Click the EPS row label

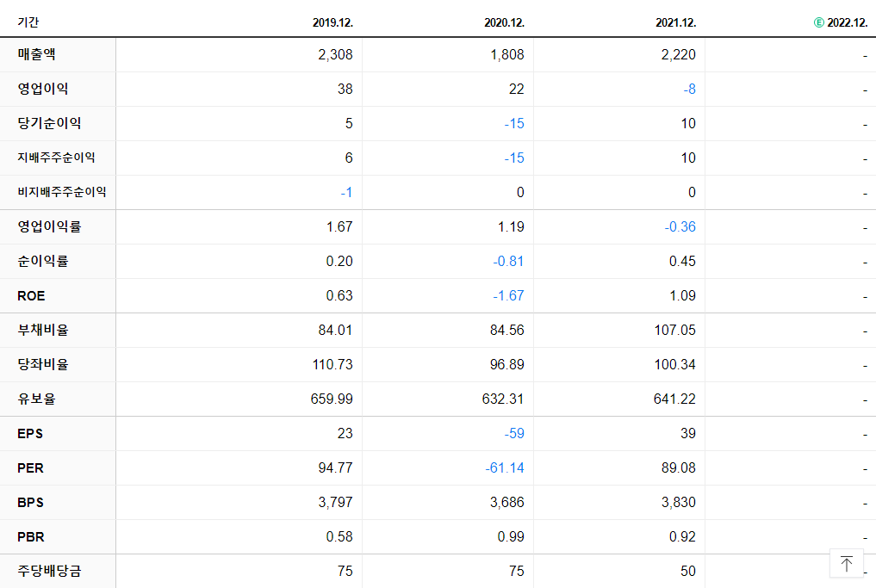30,433
